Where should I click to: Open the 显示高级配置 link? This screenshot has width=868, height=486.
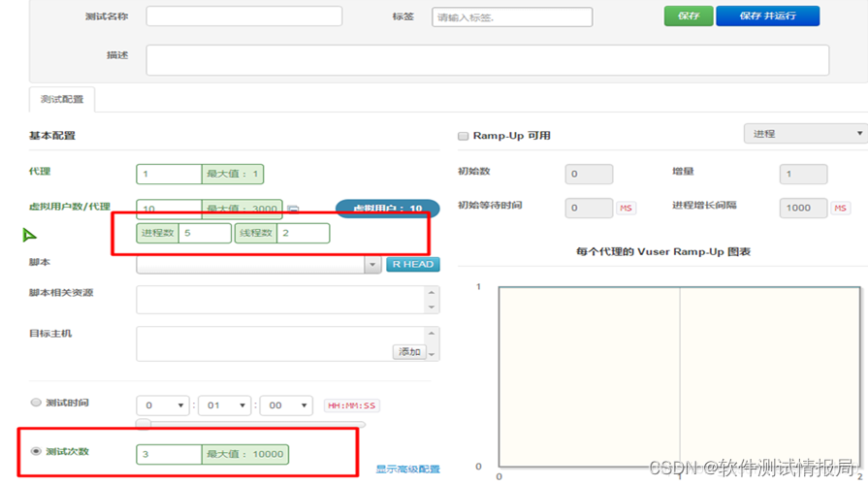[408, 470]
